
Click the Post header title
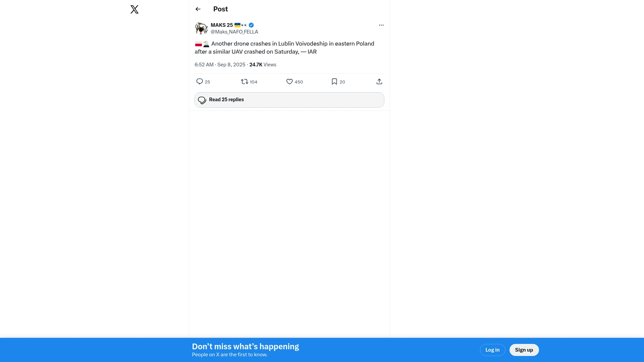pyautogui.click(x=220, y=9)
